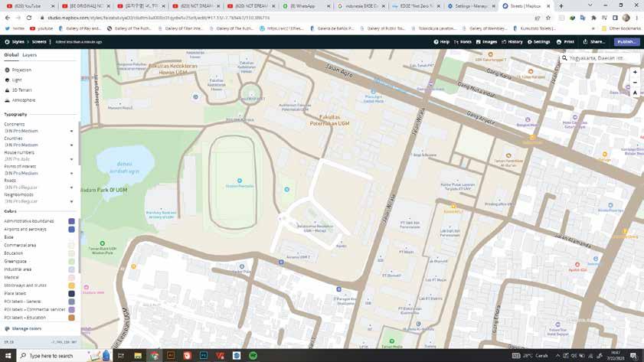This screenshot has width=644, height=362.
Task: Open House numbers font dropdown
Action: coord(38,159)
